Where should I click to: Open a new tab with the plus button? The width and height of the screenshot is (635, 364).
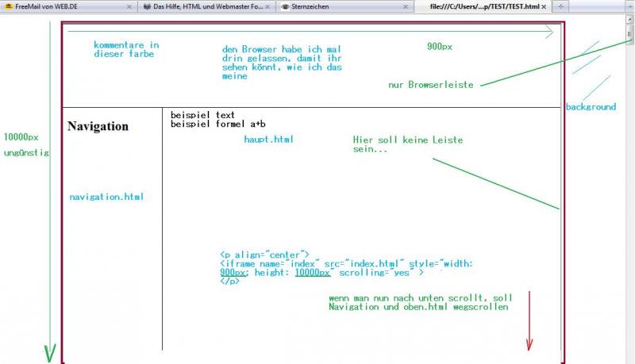[561, 6]
